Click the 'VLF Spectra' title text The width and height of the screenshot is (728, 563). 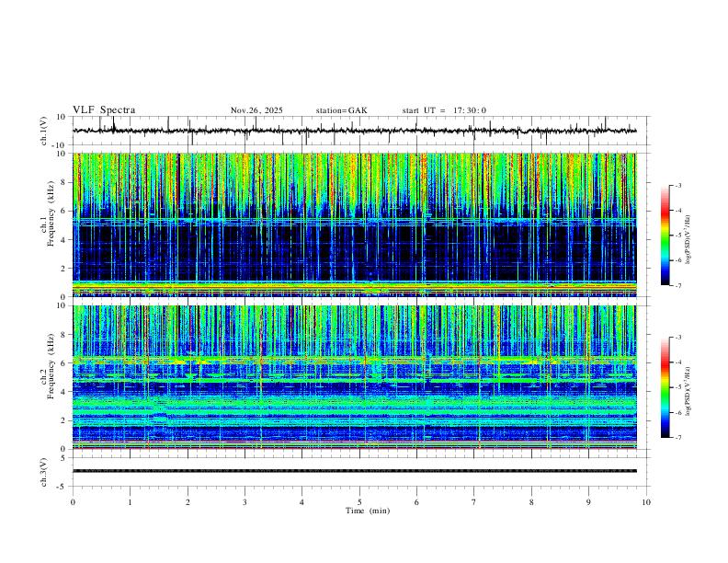pos(104,110)
